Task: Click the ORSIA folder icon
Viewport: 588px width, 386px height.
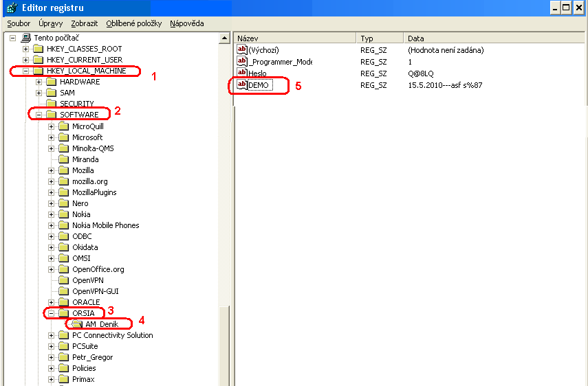Action: coord(64,313)
